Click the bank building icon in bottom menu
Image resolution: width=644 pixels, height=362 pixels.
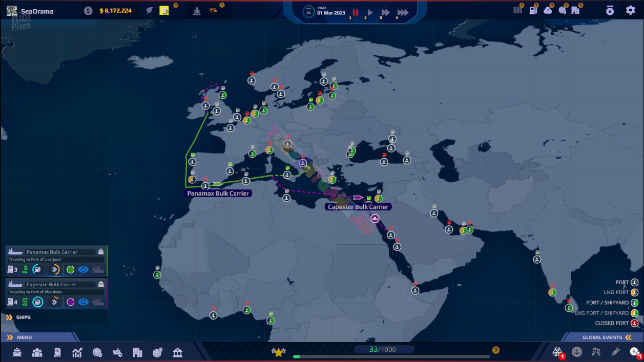coord(177,352)
